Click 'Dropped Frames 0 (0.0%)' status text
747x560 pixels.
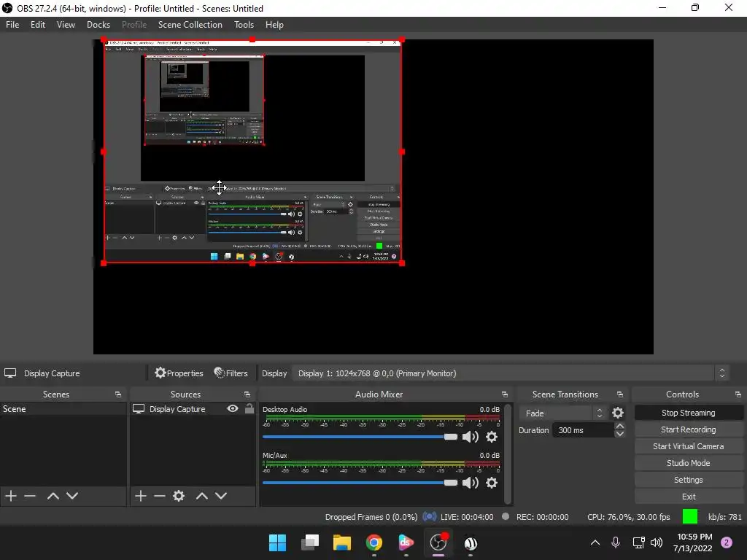(x=371, y=517)
